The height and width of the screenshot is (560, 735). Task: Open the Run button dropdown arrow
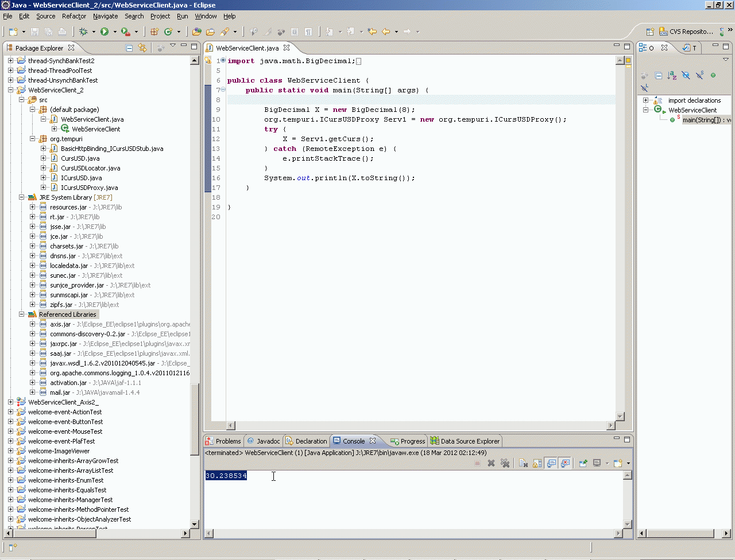point(114,32)
